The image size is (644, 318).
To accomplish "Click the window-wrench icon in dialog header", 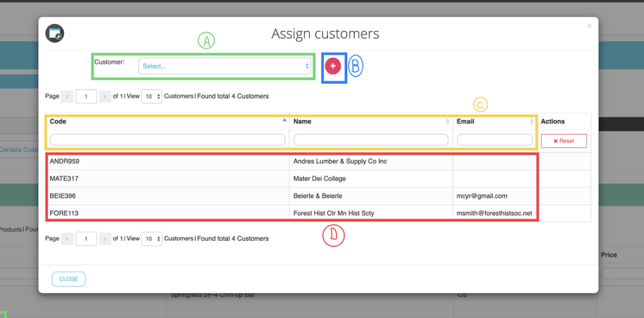I will pos(55,33).
